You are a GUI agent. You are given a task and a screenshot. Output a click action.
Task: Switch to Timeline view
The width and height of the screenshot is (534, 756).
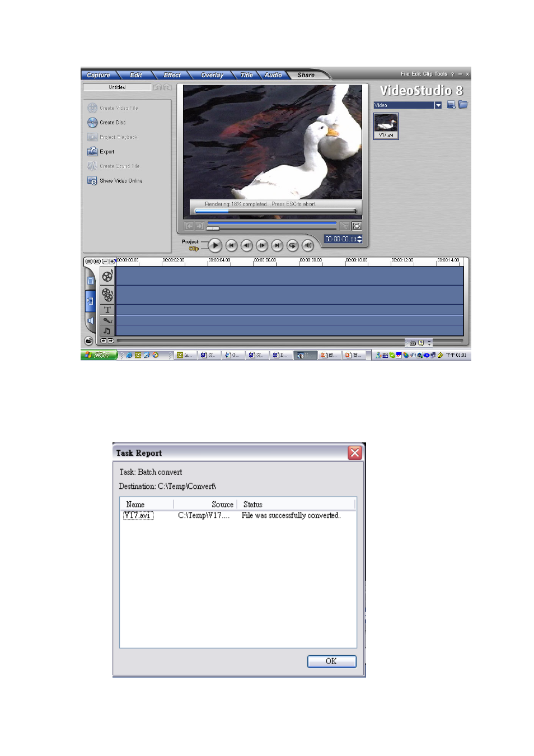point(90,301)
